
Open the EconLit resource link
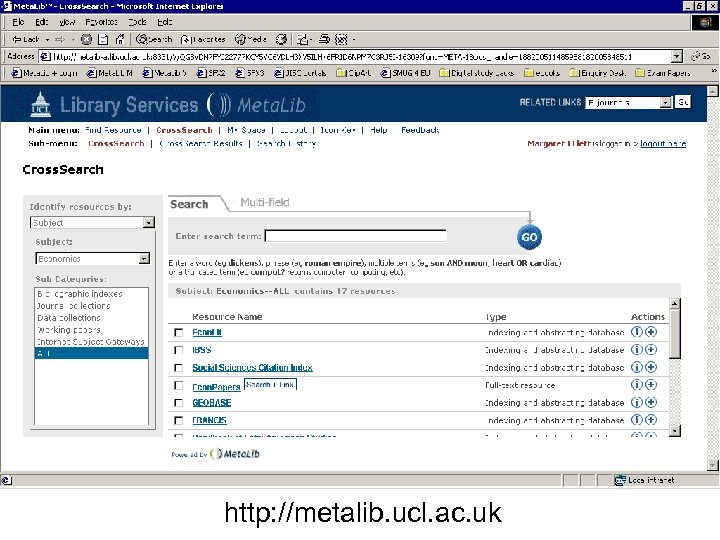[207, 332]
